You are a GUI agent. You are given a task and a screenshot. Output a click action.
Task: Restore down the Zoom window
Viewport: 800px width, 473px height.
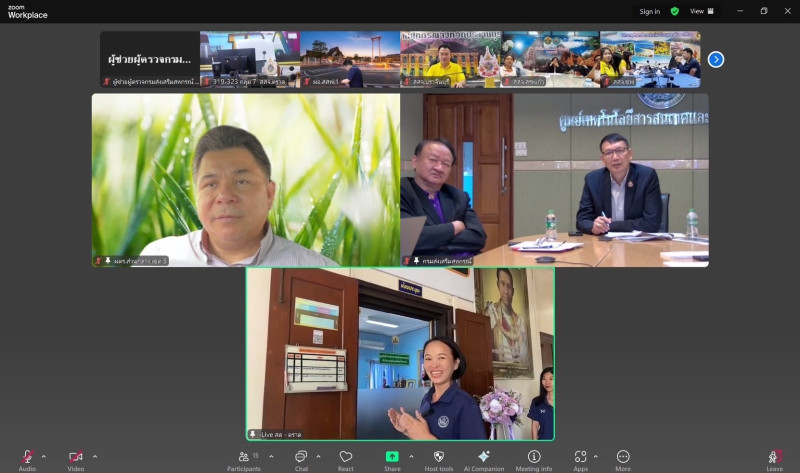(764, 11)
